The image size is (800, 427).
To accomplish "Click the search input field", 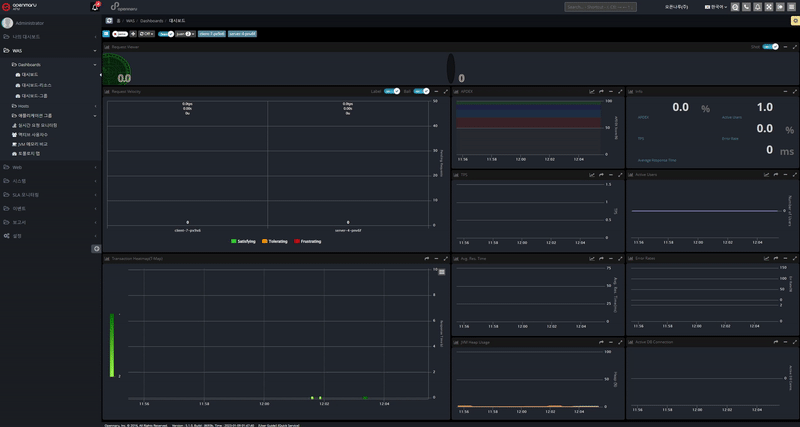I will [600, 7].
